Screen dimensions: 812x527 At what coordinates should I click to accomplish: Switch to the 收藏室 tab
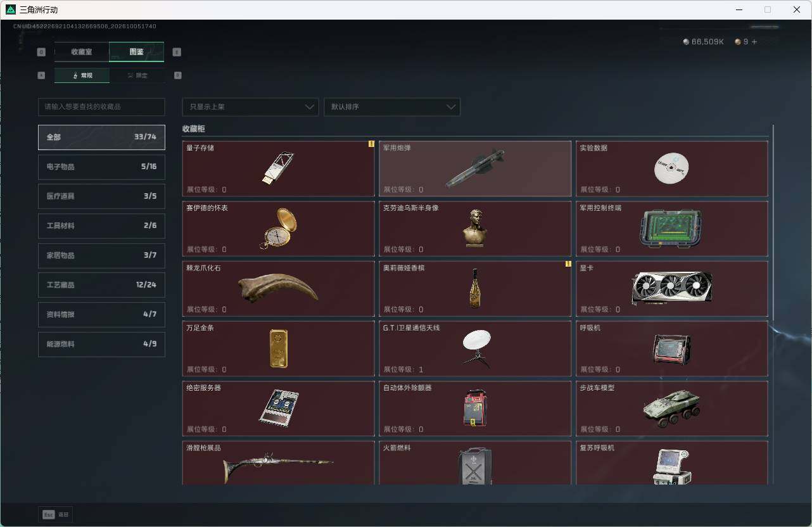point(82,52)
